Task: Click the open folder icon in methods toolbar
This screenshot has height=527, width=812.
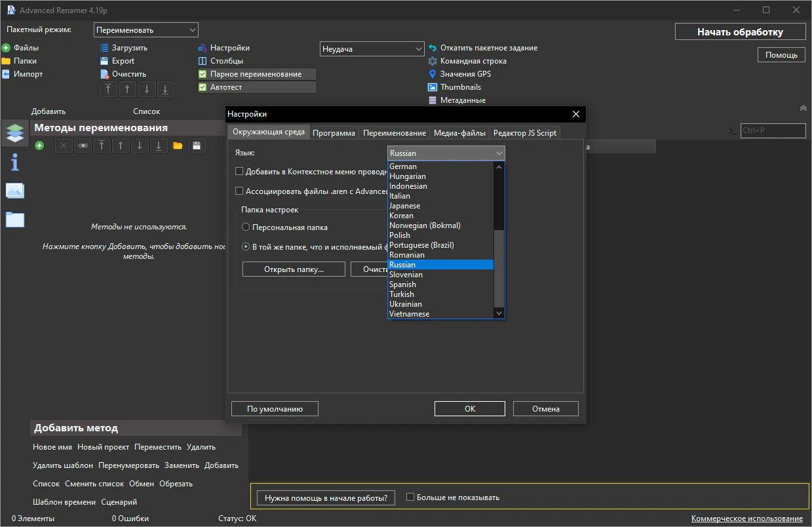Action: tap(178, 146)
